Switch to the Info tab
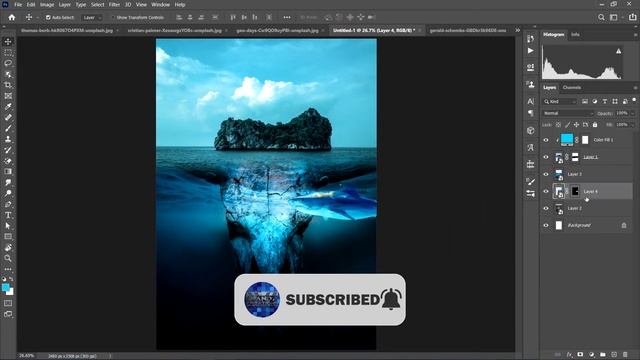 575,35
